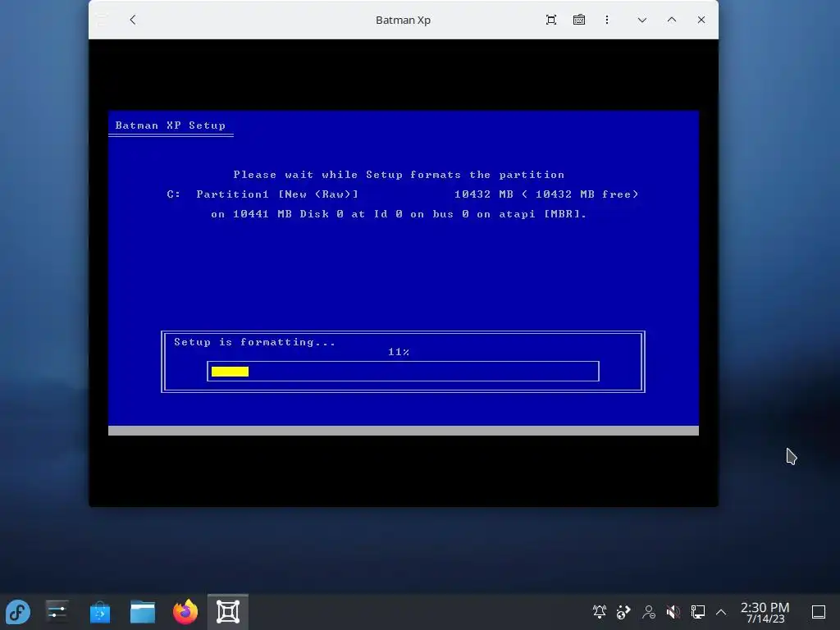This screenshot has width=840, height=630.
Task: Click the gray status bar of setup
Action: (404, 430)
